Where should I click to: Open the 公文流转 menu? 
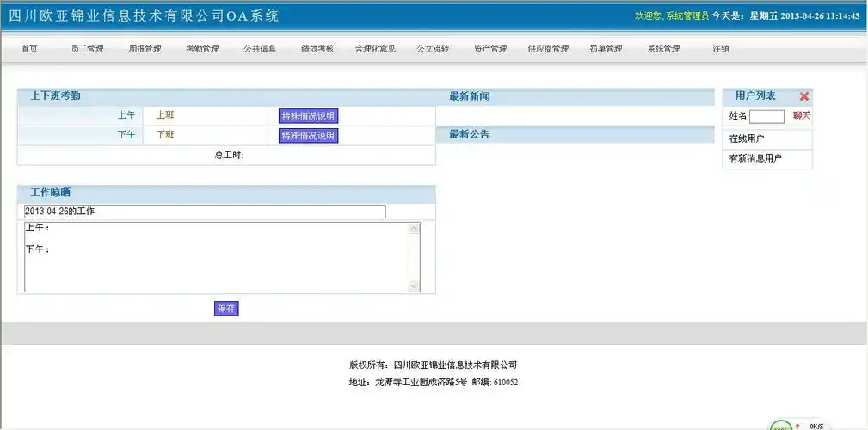click(x=433, y=49)
